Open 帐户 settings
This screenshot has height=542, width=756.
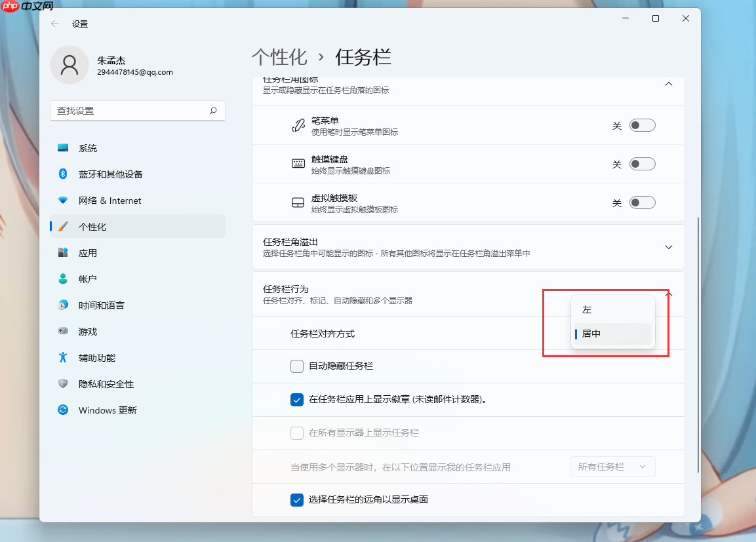point(87,279)
